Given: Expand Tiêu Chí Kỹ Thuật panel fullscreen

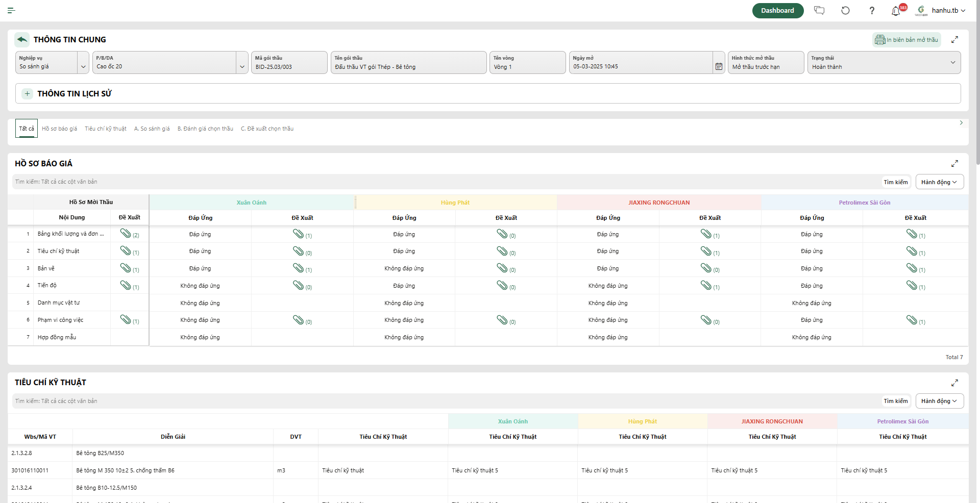Looking at the screenshot, I should click(x=954, y=383).
